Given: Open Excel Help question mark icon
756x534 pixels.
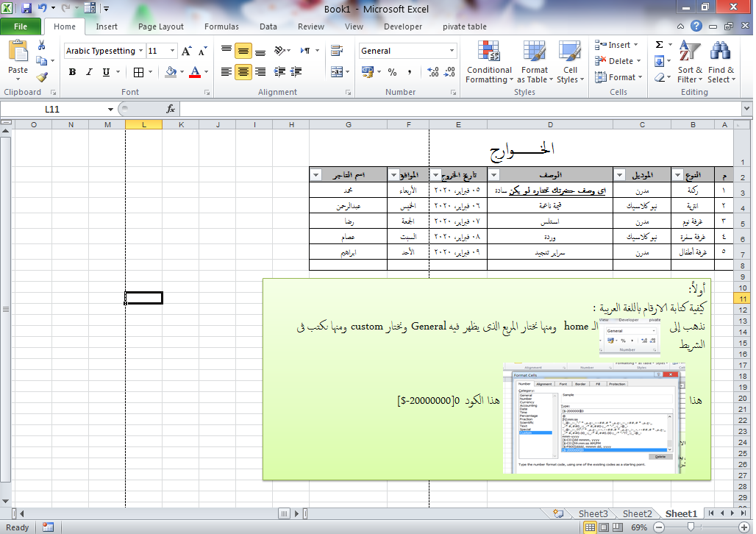Looking at the screenshot, I should pos(696,26).
